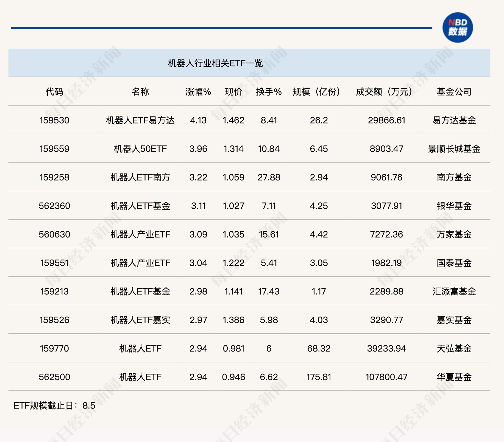Select name 机器人50ETF
The width and height of the screenshot is (504, 442).
point(140,149)
